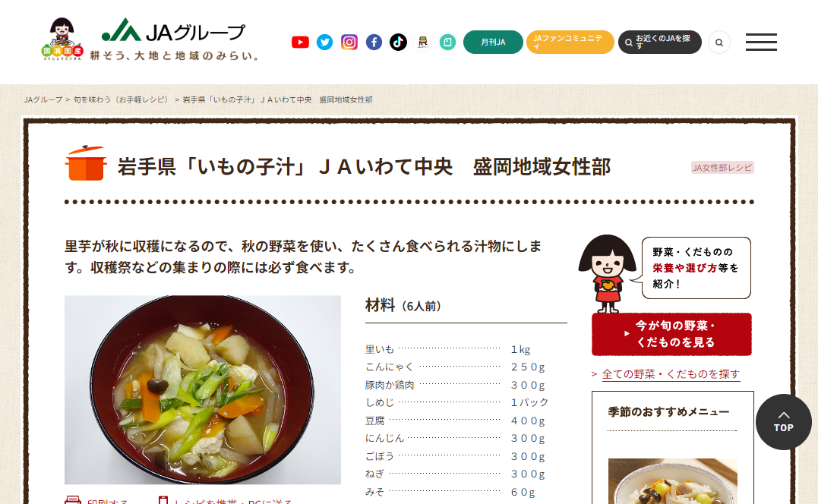Screen dimensions: 818x504
Task: Open JAファンコミュニティ button
Action: point(570,43)
